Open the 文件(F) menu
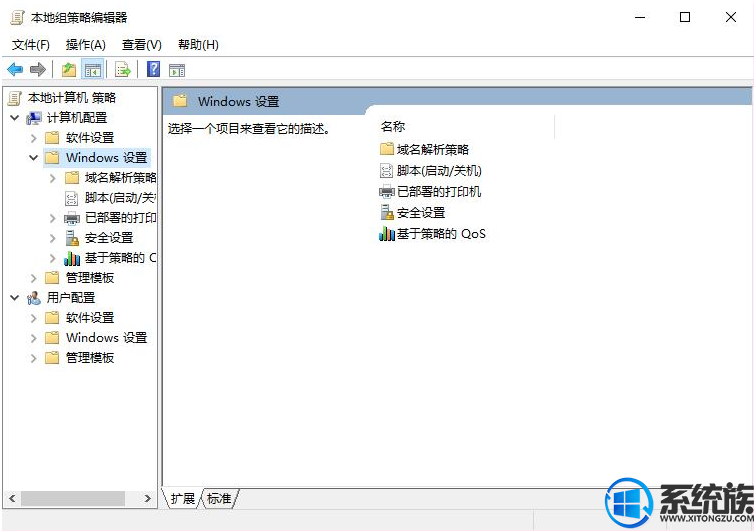The height and width of the screenshot is (531, 754). pyautogui.click(x=31, y=45)
